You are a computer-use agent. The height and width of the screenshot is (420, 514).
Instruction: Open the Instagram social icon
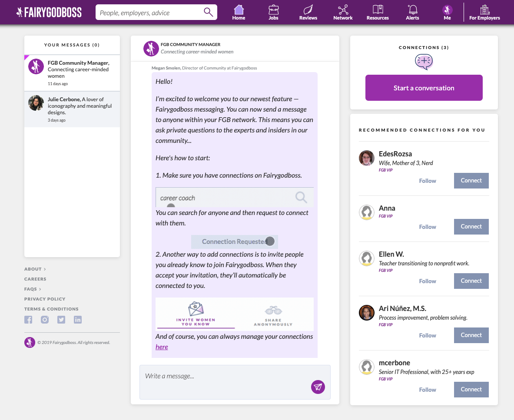tap(45, 320)
